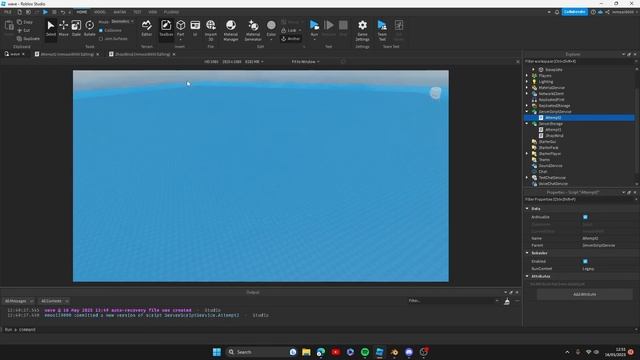Open the Toolbox panel
This screenshot has height=360, width=640.
point(166,29)
